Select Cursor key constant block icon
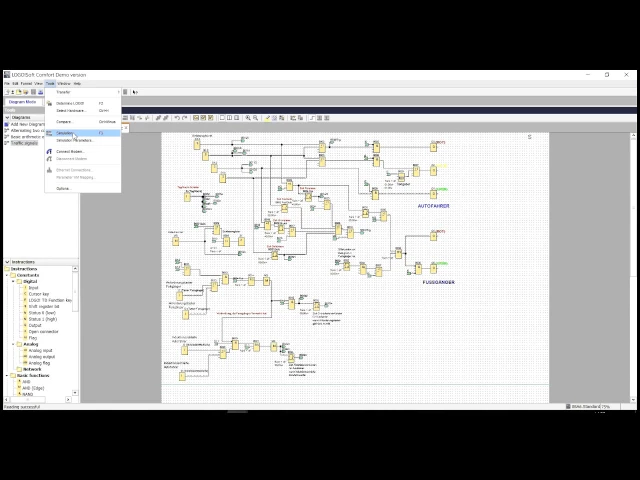This screenshot has width=640, height=480. (x=23, y=294)
